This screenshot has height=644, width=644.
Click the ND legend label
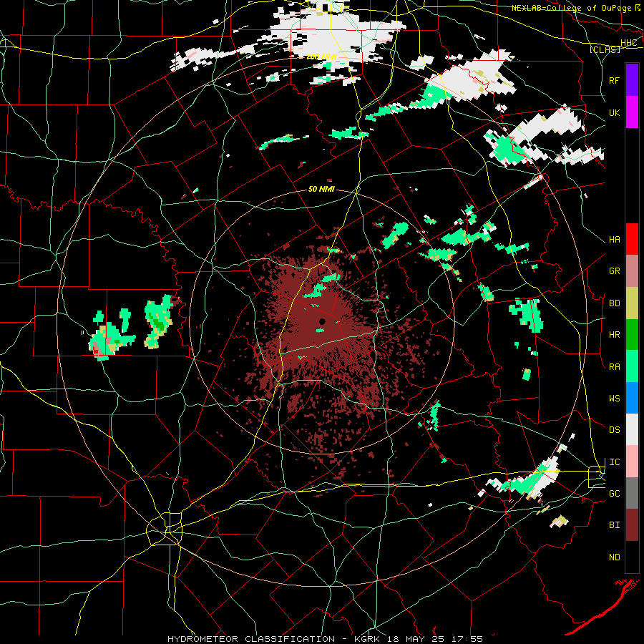point(614,557)
